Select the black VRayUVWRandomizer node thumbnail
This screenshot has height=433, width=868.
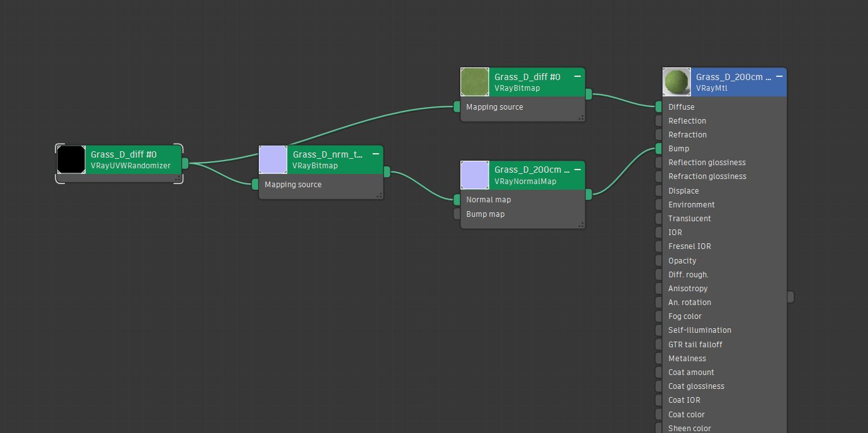[71, 159]
